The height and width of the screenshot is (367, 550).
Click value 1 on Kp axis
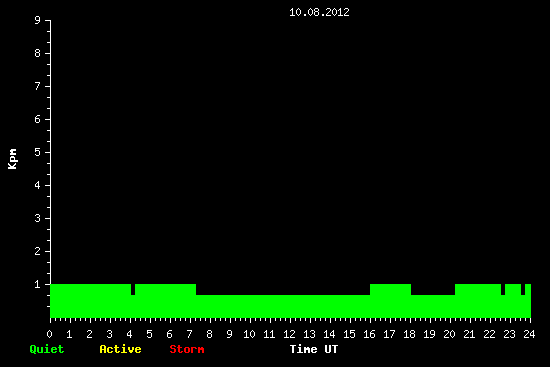(38, 284)
